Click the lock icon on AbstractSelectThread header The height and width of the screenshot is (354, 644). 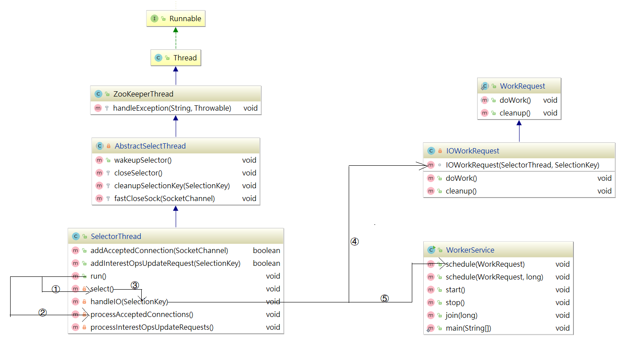click(x=109, y=146)
